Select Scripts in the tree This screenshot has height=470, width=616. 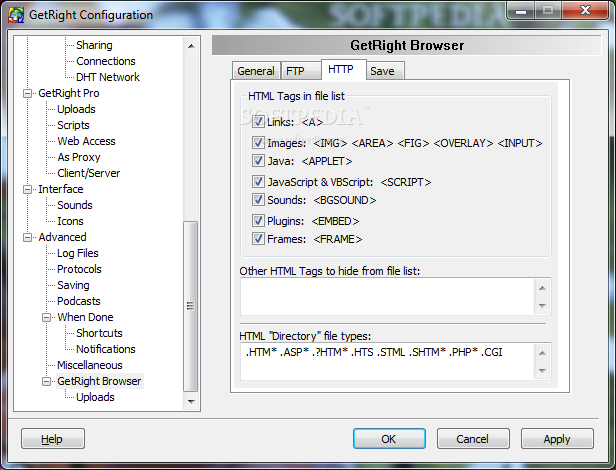point(73,125)
